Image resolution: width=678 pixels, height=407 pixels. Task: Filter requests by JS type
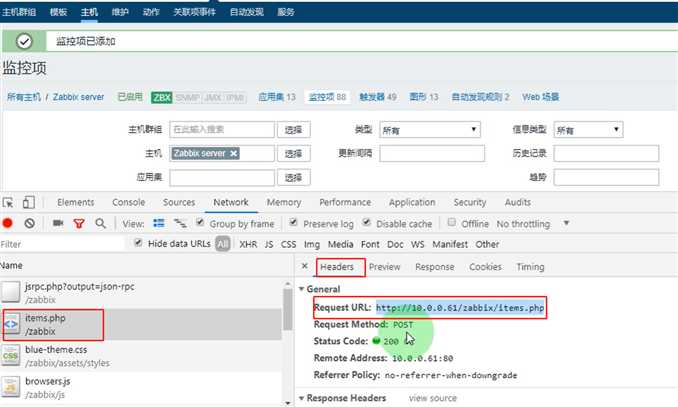tap(269, 244)
